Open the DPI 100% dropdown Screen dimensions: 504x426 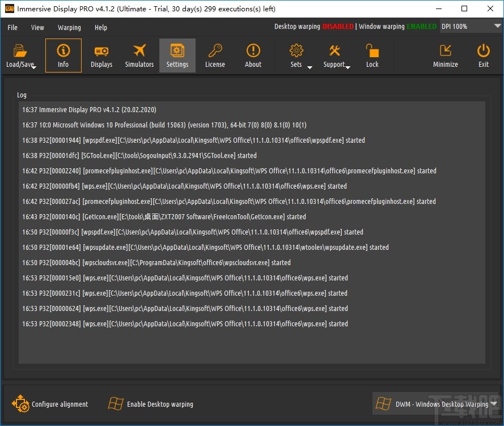pos(471,27)
